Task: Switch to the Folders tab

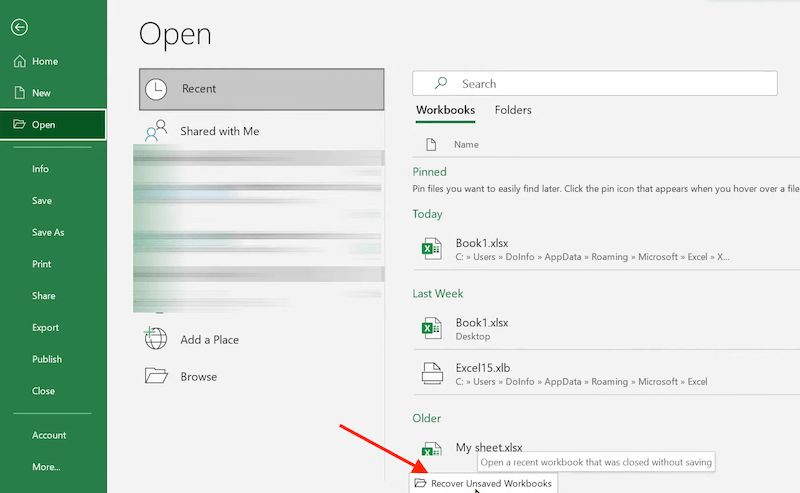Action: (513, 110)
